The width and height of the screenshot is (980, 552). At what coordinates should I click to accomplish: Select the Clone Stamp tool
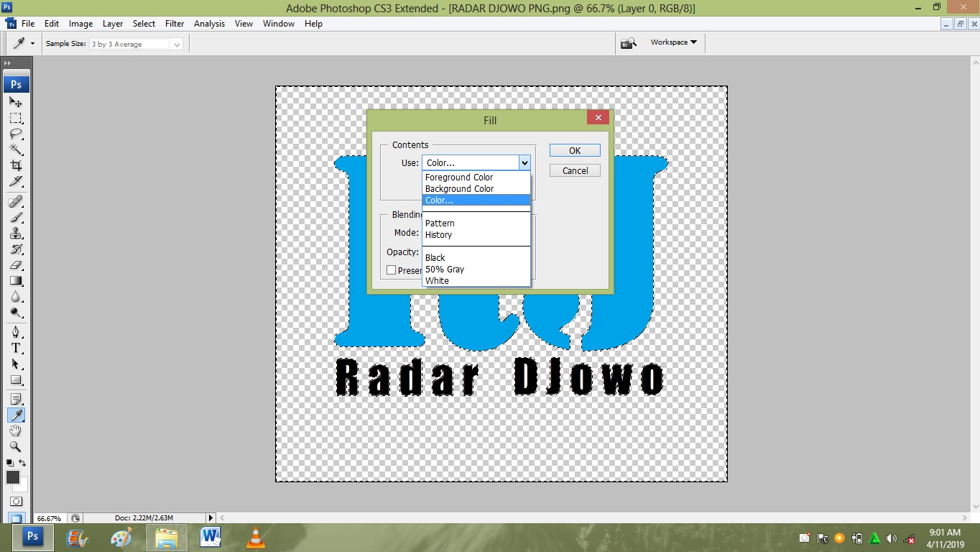[16, 233]
